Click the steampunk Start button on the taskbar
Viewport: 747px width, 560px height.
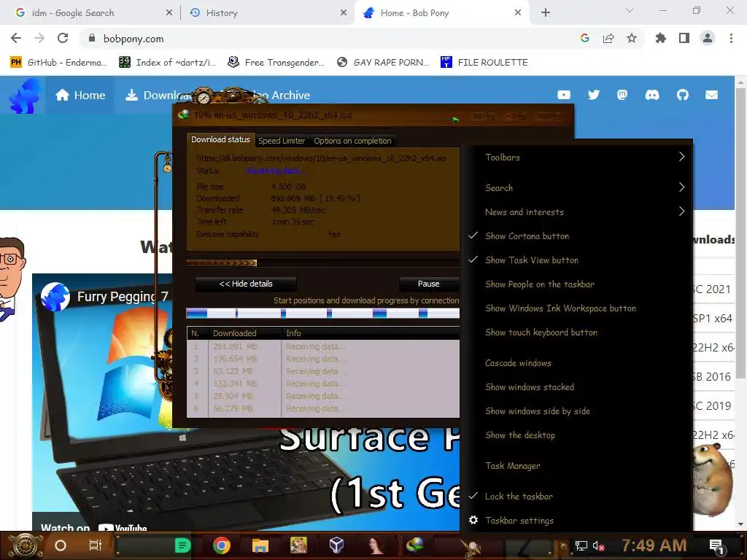[25, 545]
